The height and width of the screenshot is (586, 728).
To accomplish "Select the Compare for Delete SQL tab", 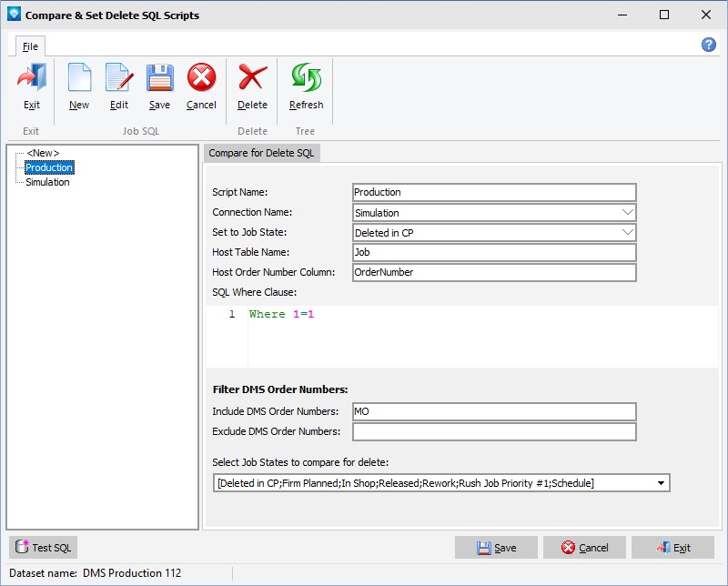I will tap(261, 153).
